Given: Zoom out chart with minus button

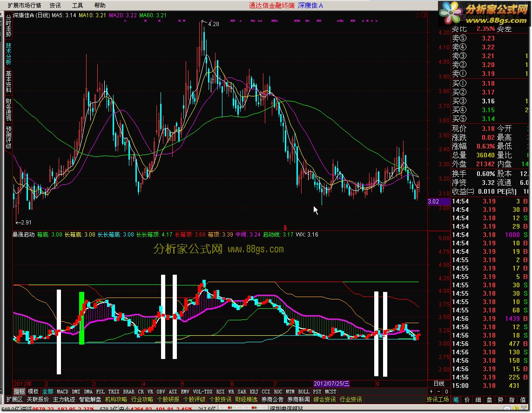Looking at the screenshot, I should click(x=439, y=392).
